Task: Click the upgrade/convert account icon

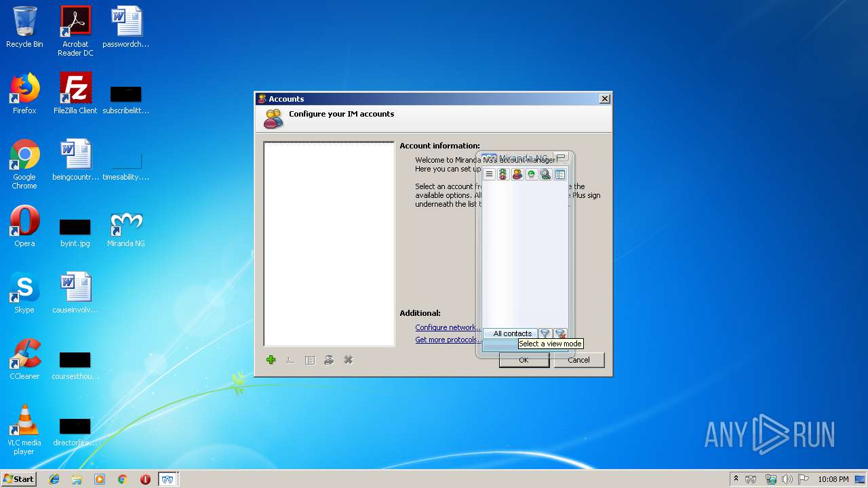Action: pyautogui.click(x=329, y=360)
